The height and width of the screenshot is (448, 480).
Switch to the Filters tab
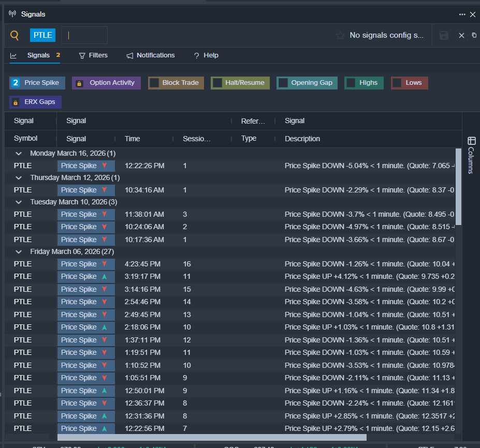[x=93, y=55]
